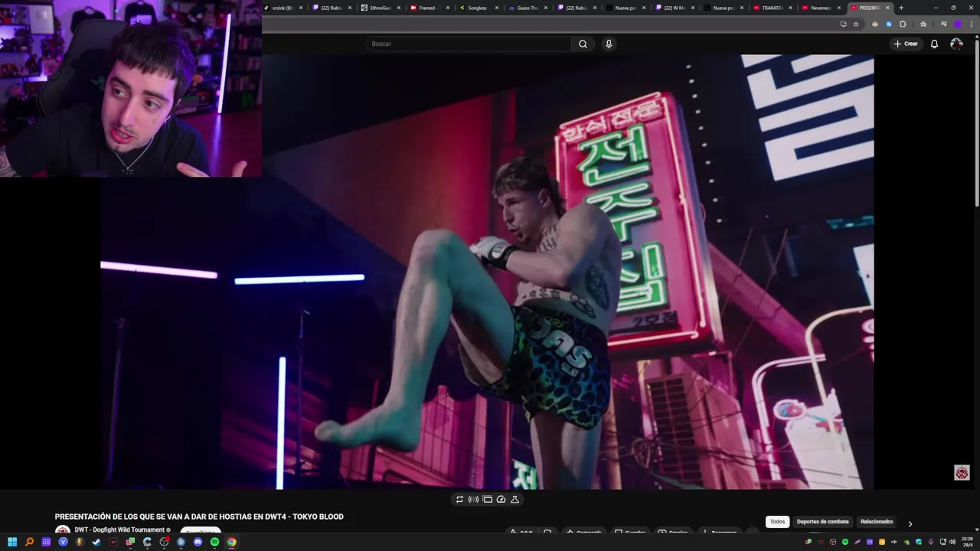Activate voice search microphone
980x551 pixels.
click(x=609, y=44)
